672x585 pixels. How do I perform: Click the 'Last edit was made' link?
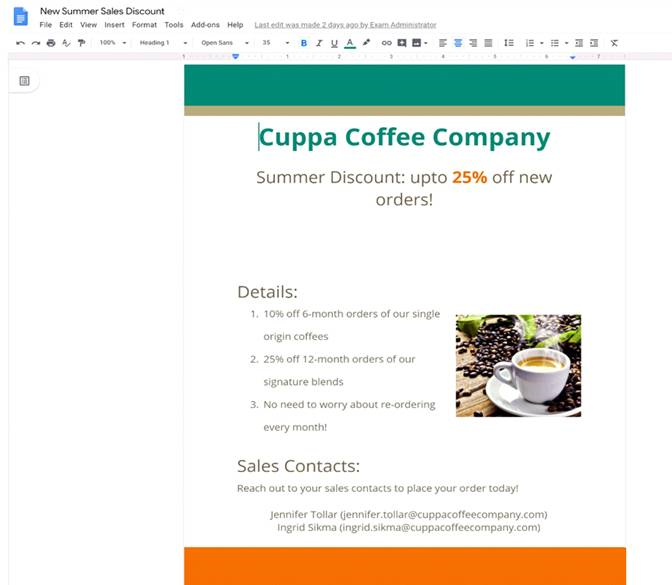(x=345, y=25)
